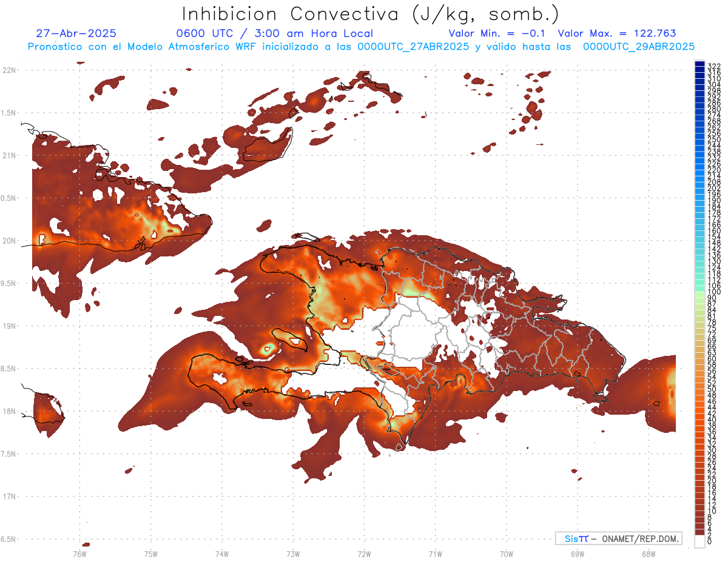728x562 pixels.
Task: Click the white 0 swatch on color bar
Action: click(699, 541)
